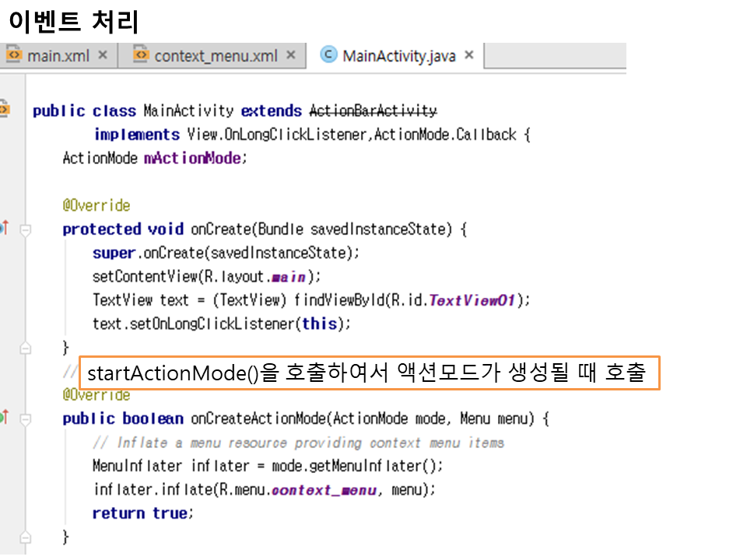
Task: Switch to the context_menu.xml tab
Action: coord(216,56)
